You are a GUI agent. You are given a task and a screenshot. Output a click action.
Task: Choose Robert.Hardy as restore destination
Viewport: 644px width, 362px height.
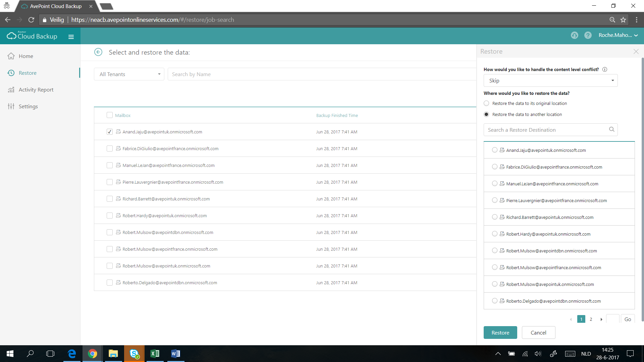[x=494, y=234]
